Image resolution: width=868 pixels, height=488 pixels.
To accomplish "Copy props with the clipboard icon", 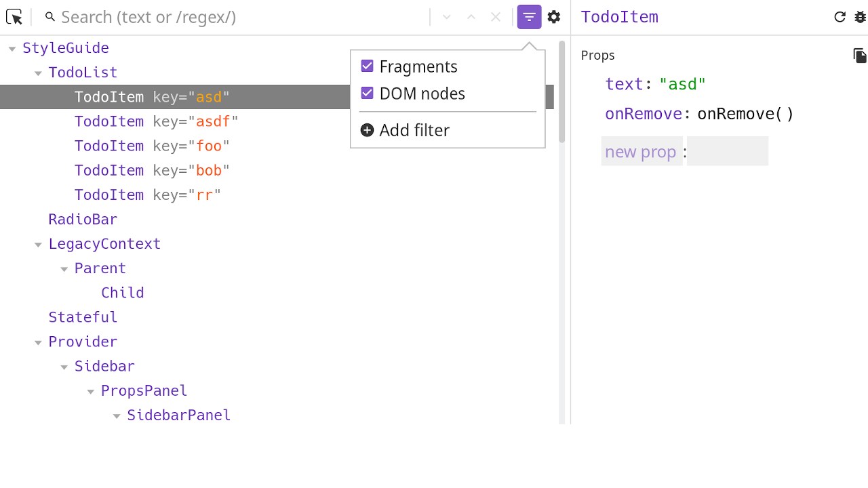I will [860, 56].
